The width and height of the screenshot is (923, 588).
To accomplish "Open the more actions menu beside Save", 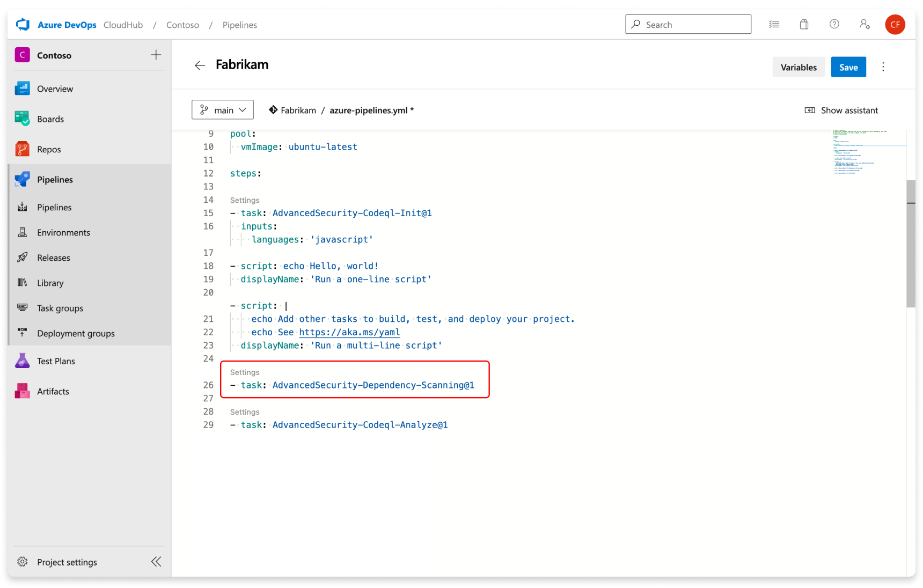I will [x=883, y=67].
